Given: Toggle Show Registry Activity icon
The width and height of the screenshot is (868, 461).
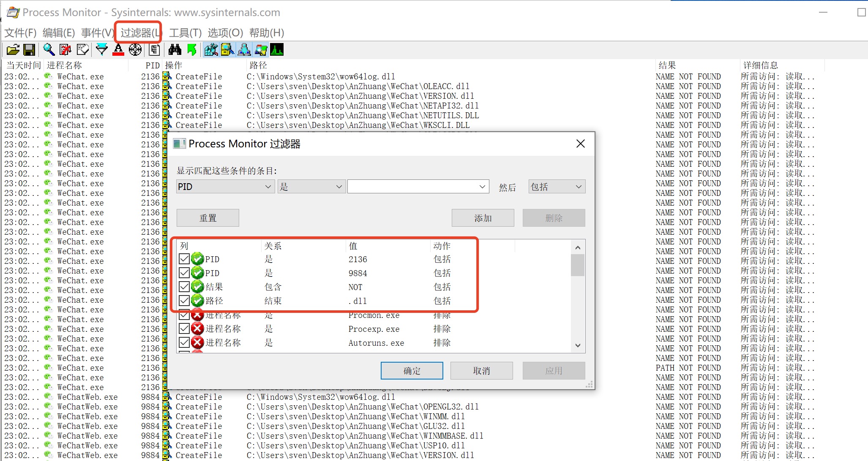Looking at the screenshot, I should coord(211,50).
